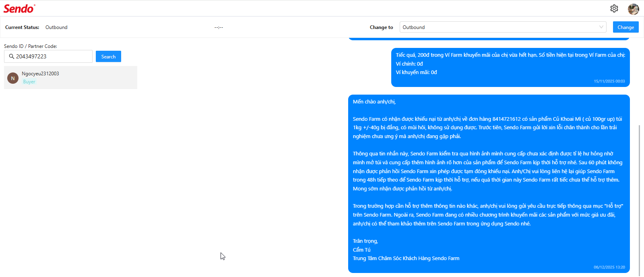Click the Sendo logo
Image resolution: width=644 pixels, height=277 pixels.
click(x=19, y=8)
